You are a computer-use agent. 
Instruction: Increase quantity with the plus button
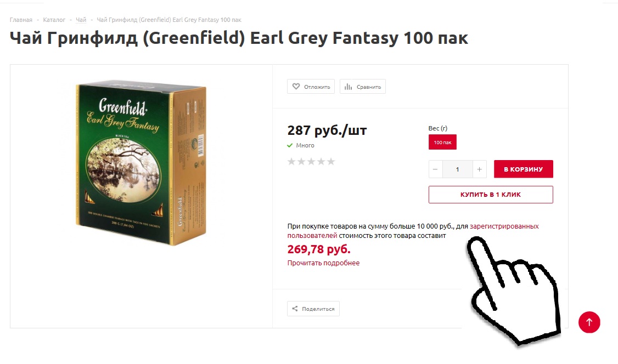(x=479, y=169)
